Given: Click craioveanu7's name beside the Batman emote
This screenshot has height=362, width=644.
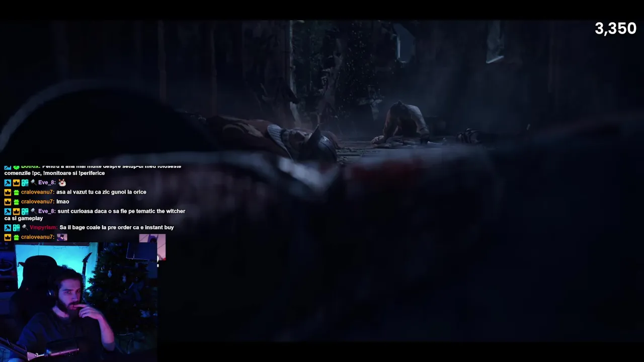Looking at the screenshot, I should 38,237.
